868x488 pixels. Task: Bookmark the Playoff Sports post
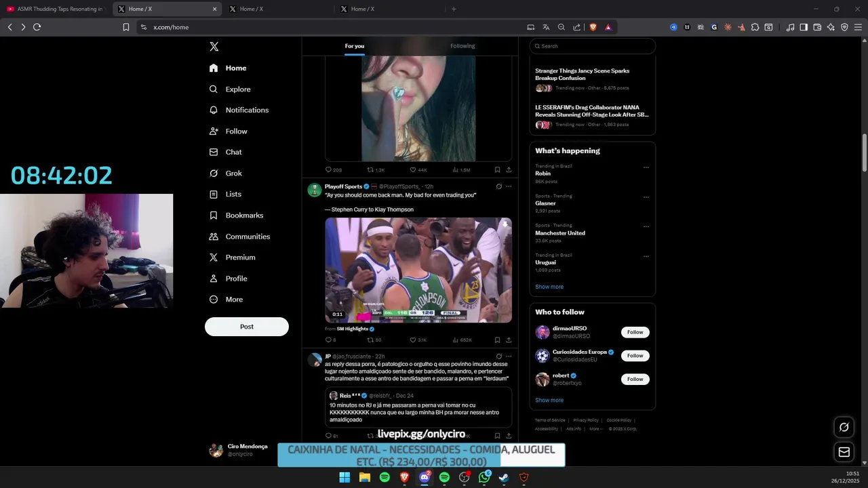click(x=497, y=340)
